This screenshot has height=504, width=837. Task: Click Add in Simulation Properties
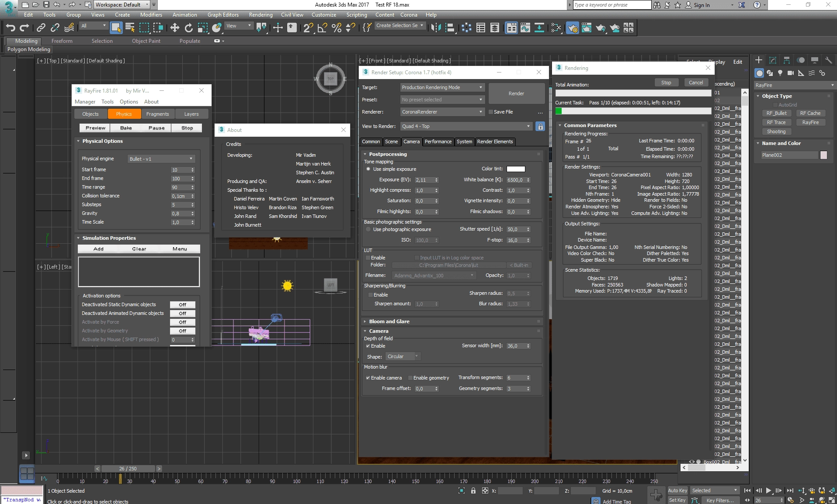pos(98,249)
